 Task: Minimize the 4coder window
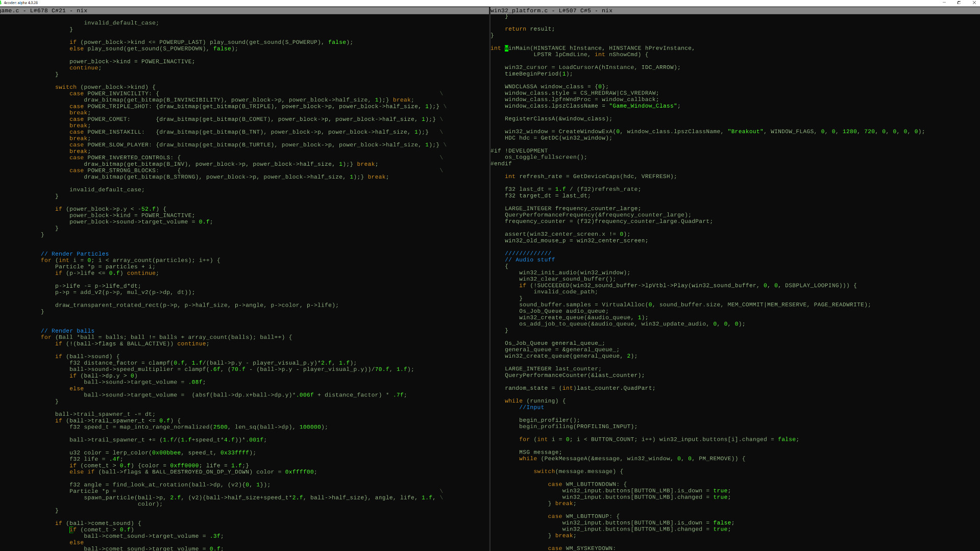944,3
